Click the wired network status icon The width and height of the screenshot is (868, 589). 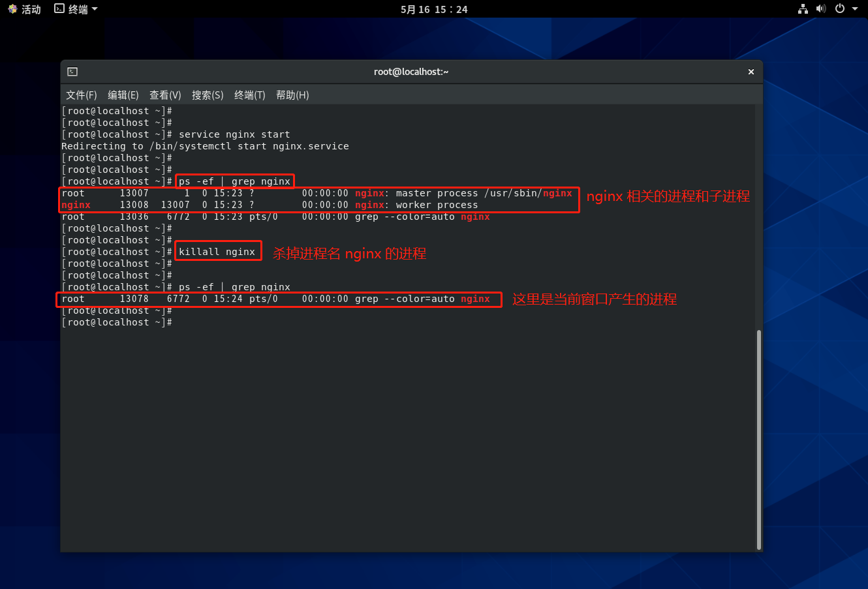pos(803,9)
